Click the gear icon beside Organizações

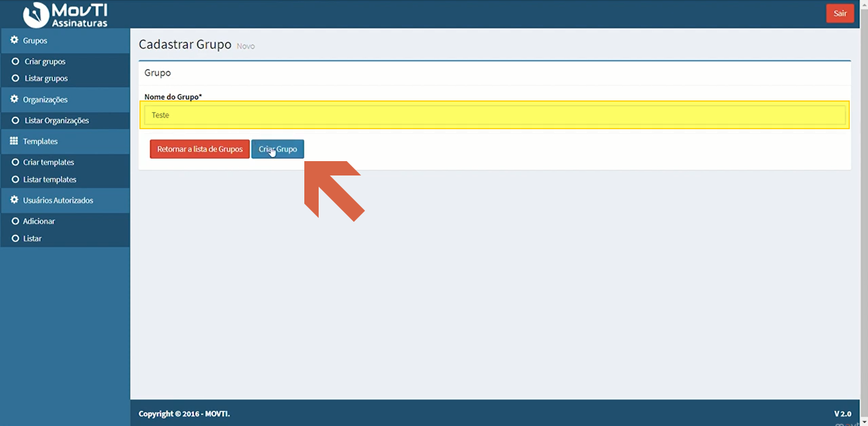[14, 99]
